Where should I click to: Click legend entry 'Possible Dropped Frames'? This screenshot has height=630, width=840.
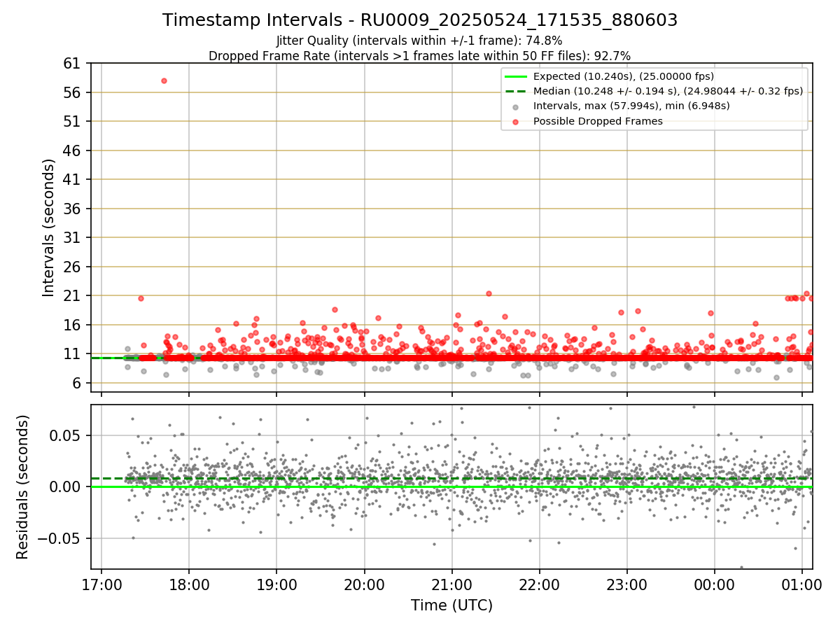coord(598,121)
